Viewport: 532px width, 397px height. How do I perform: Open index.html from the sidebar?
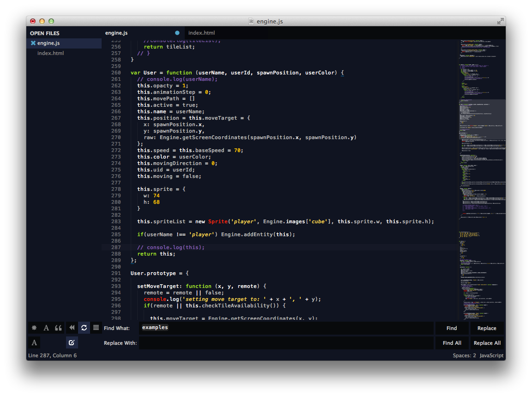click(x=50, y=53)
